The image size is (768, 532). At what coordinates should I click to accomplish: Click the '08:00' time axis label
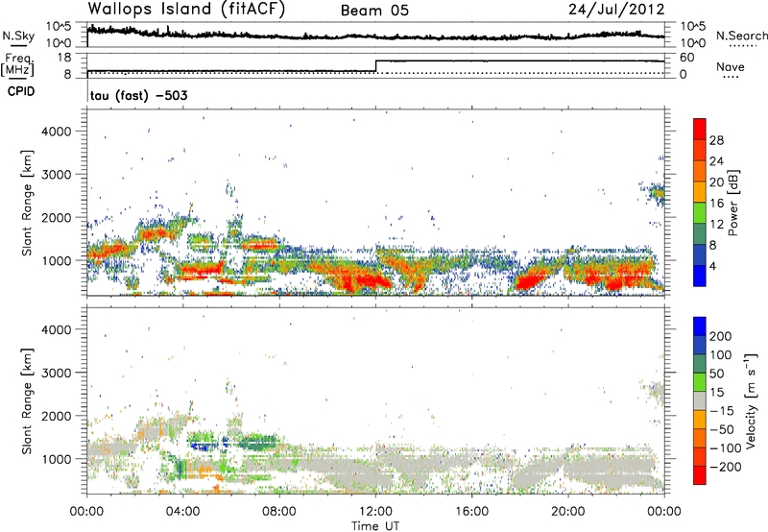(x=279, y=512)
